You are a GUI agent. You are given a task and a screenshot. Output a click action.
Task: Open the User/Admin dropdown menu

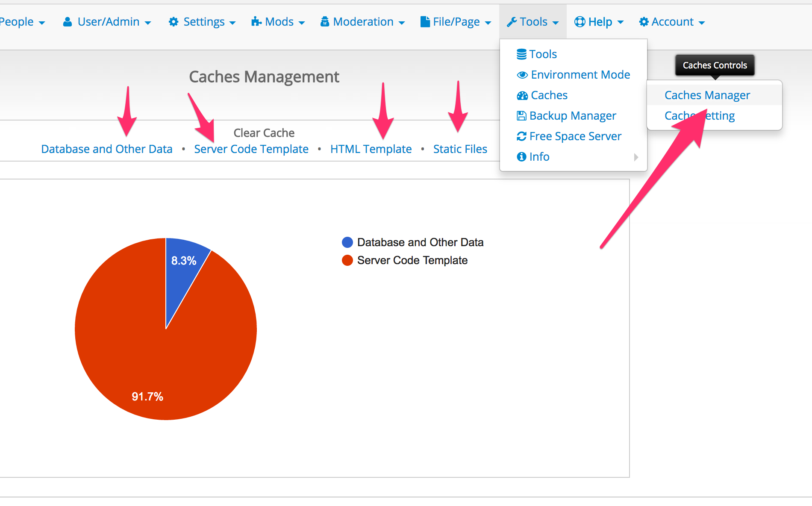pos(107,22)
